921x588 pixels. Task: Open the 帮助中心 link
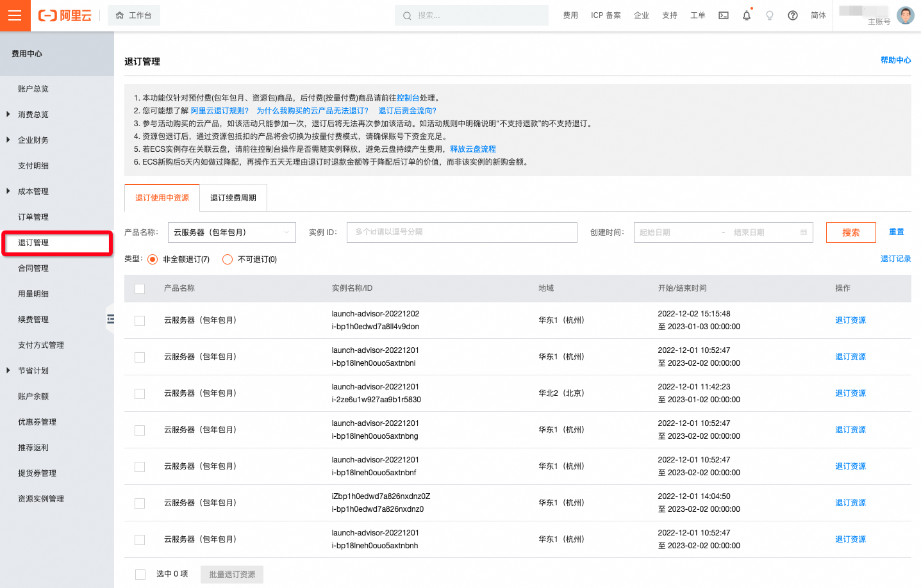[x=896, y=60]
